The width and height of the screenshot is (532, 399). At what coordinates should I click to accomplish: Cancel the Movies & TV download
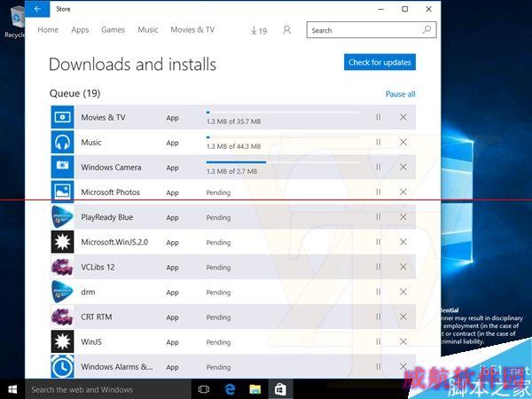(x=403, y=117)
